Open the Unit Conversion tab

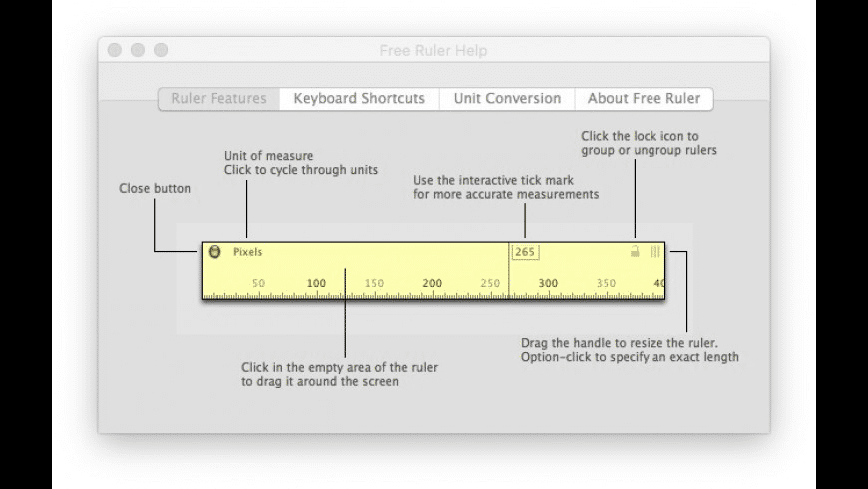point(507,99)
